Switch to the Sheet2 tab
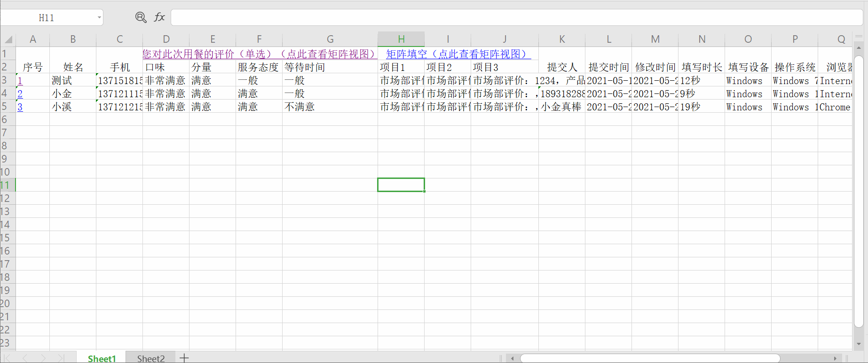Image resolution: width=868 pixels, height=363 pixels. 151,358
